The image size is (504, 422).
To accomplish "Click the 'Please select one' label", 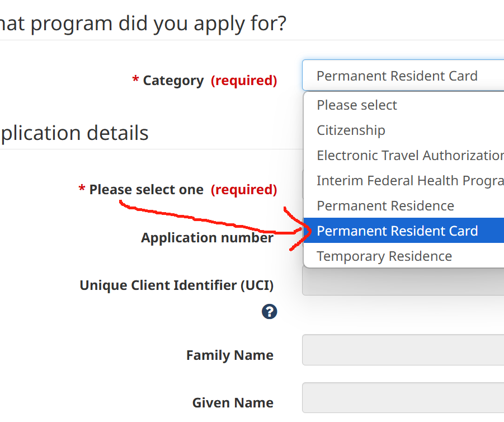I will point(146,190).
